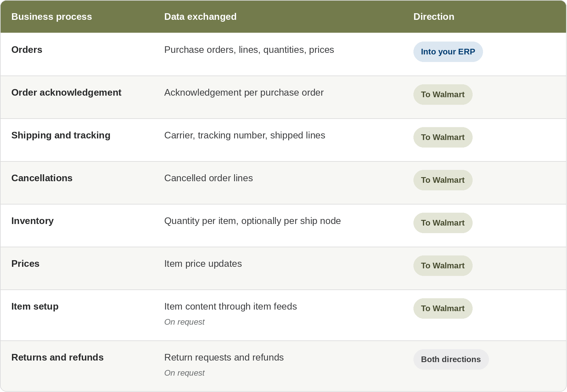567x392 pixels.
Task: Click 'Quantity per item, optionally per ship node'
Action: [x=253, y=221]
